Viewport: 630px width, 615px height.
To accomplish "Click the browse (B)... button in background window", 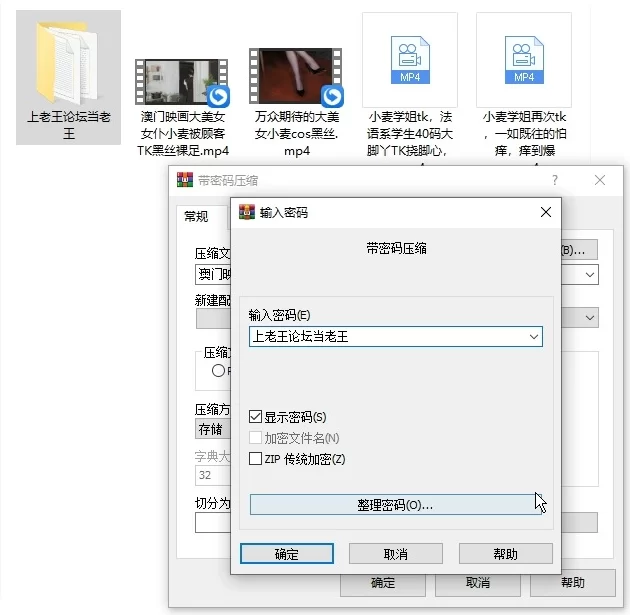I will point(579,250).
